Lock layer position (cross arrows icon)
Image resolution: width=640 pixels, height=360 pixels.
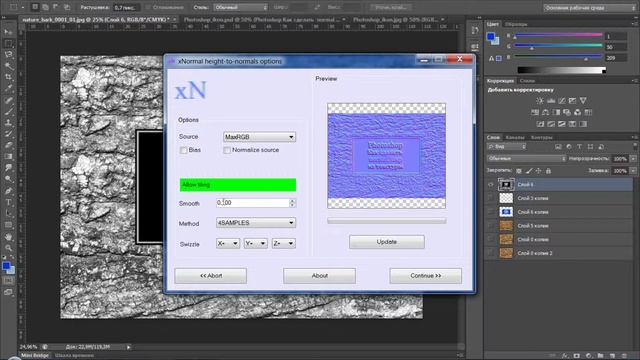538,171
